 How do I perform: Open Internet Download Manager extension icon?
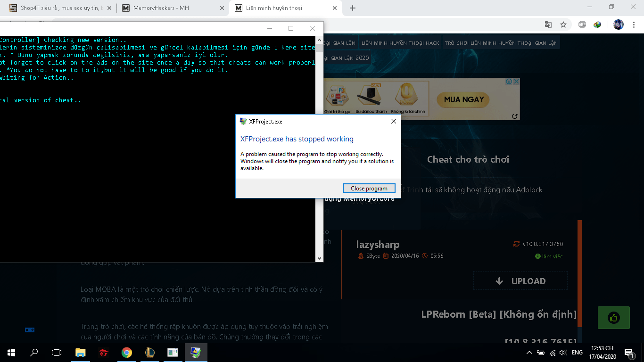point(597,25)
